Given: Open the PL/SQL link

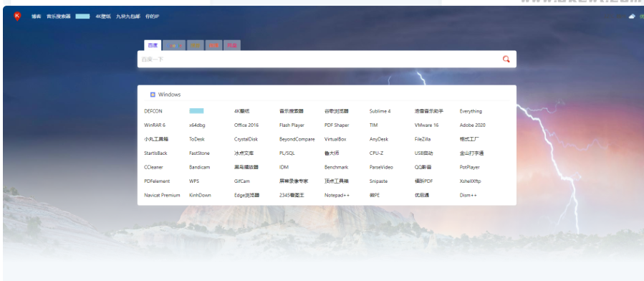Looking at the screenshot, I should tap(287, 153).
